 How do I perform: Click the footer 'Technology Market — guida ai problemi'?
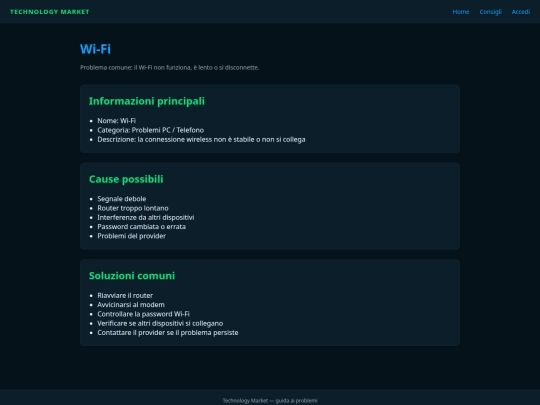pyautogui.click(x=270, y=401)
